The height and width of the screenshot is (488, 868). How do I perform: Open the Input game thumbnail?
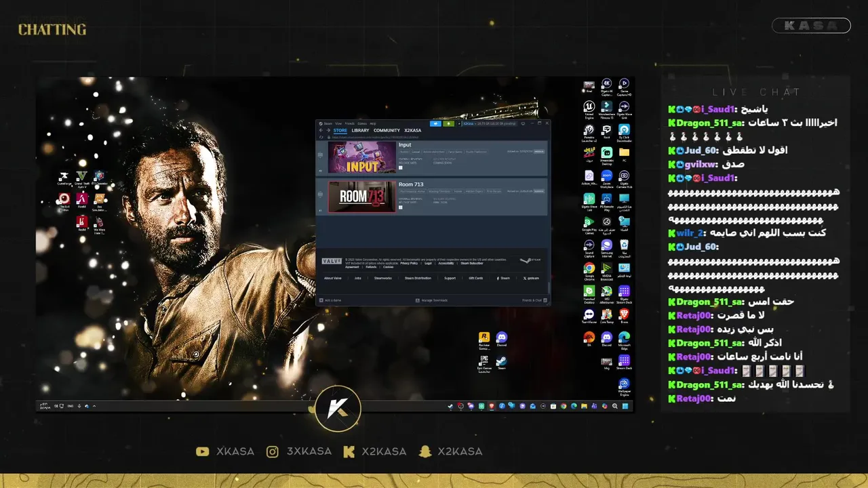[x=362, y=157]
